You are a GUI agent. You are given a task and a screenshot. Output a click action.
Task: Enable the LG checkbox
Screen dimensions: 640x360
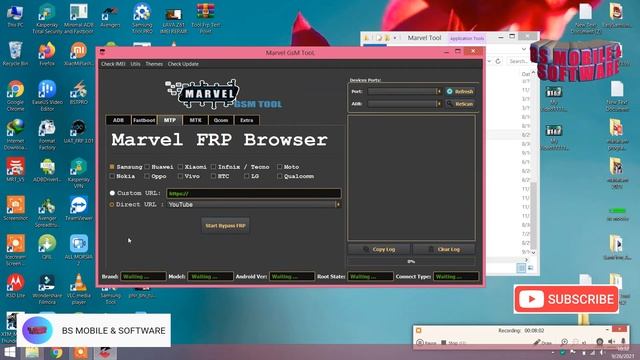click(x=247, y=176)
